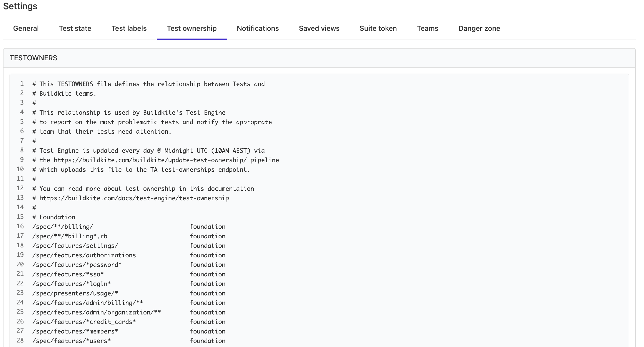Viewport: 644px width, 347px height.
Task: Go to the Saved views tab
Action: (x=319, y=28)
